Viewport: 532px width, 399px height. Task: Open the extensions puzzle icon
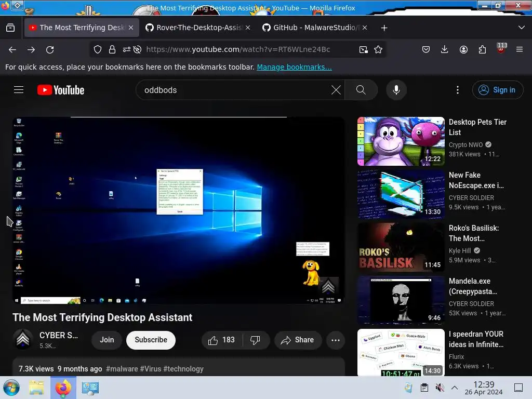[482, 49]
